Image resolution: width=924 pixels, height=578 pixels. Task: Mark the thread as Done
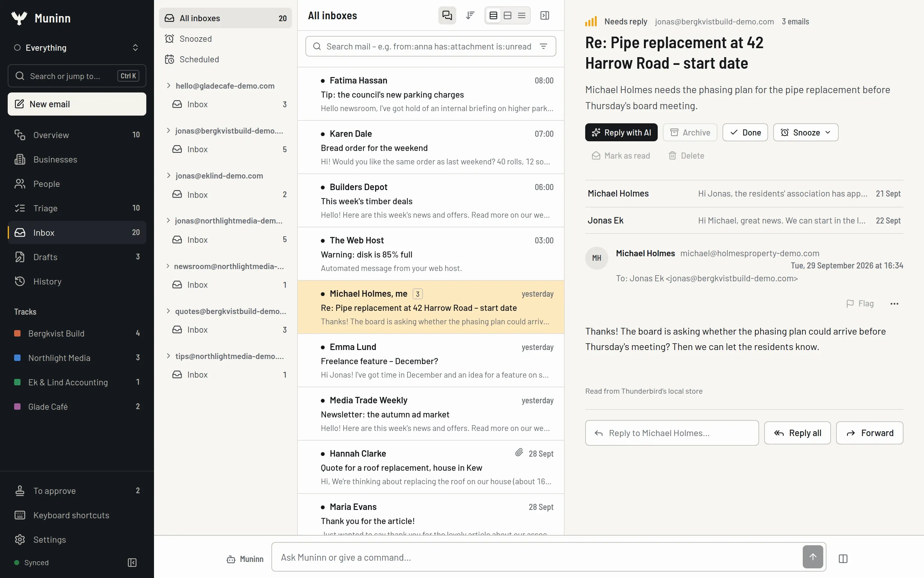click(745, 132)
